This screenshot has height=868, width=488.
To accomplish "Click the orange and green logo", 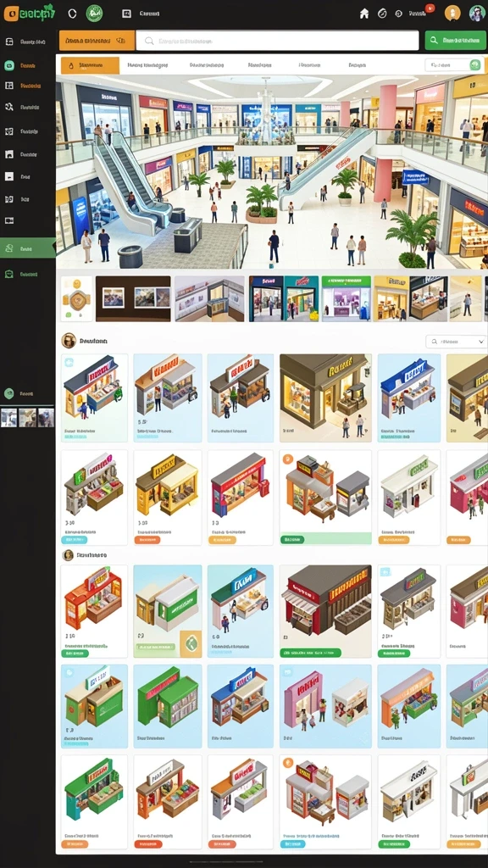I will 30,14.
